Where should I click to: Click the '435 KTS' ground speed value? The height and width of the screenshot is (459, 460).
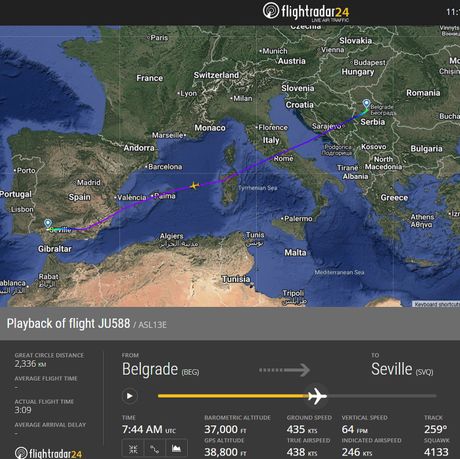click(x=302, y=429)
